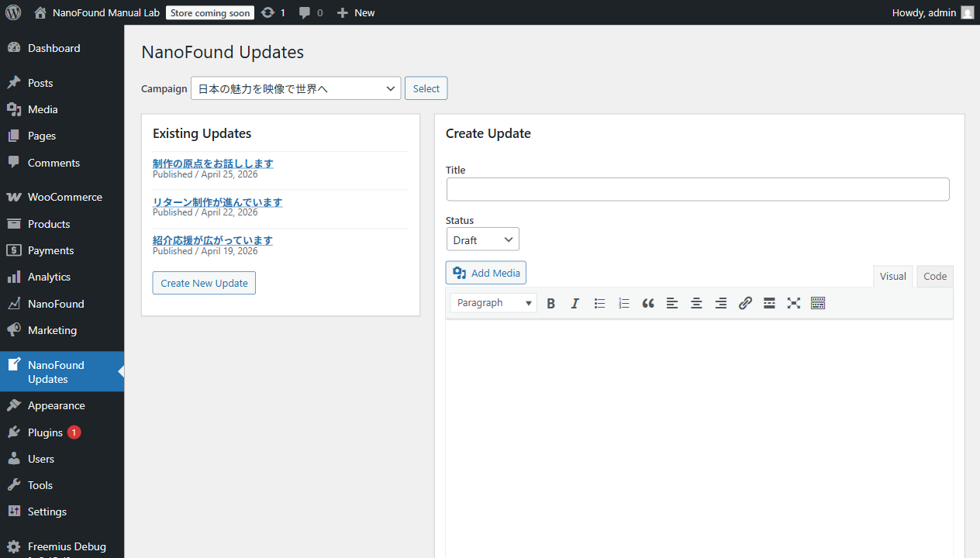This screenshot has width=980, height=558.
Task: Open Tools in the sidebar
Action: pyautogui.click(x=62, y=485)
